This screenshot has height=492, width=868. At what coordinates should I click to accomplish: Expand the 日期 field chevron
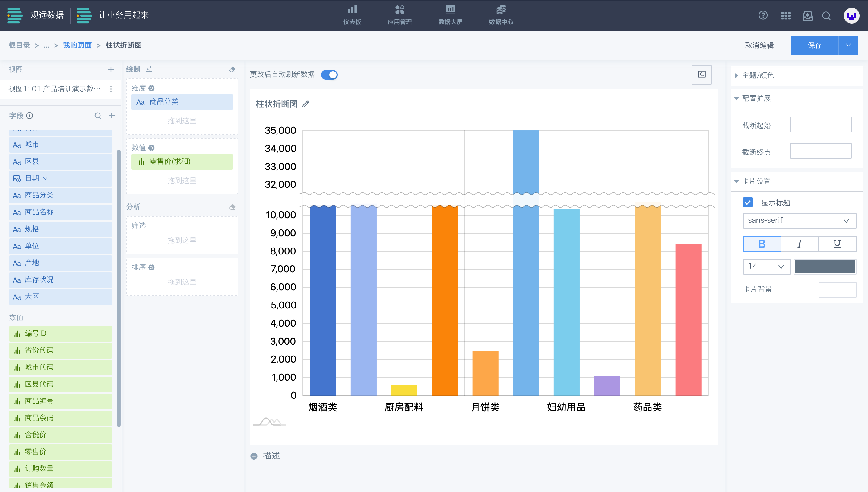(x=45, y=178)
